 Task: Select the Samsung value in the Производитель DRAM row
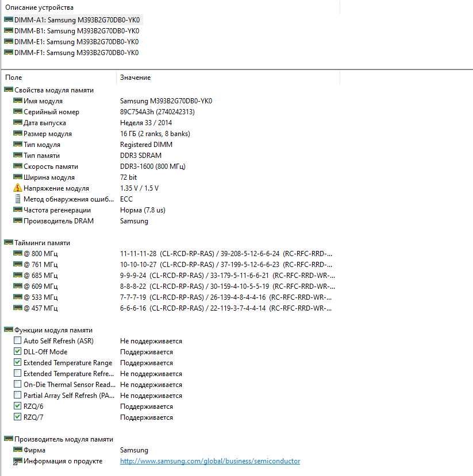tap(134, 221)
